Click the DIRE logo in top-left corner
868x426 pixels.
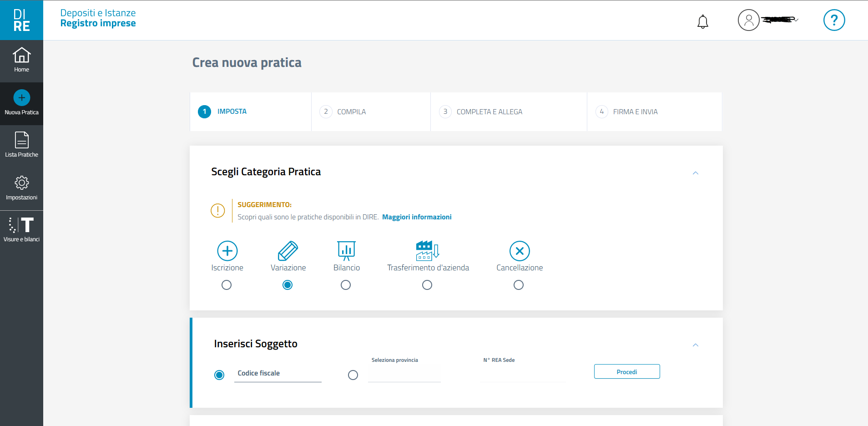21,20
